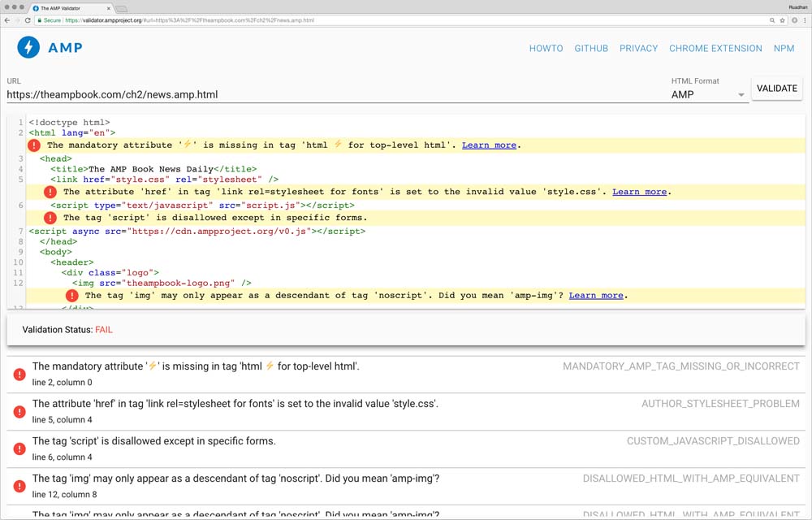Image resolution: width=812 pixels, height=520 pixels.
Task: Click code line with title The AMP Book News Daily
Action: click(153, 169)
